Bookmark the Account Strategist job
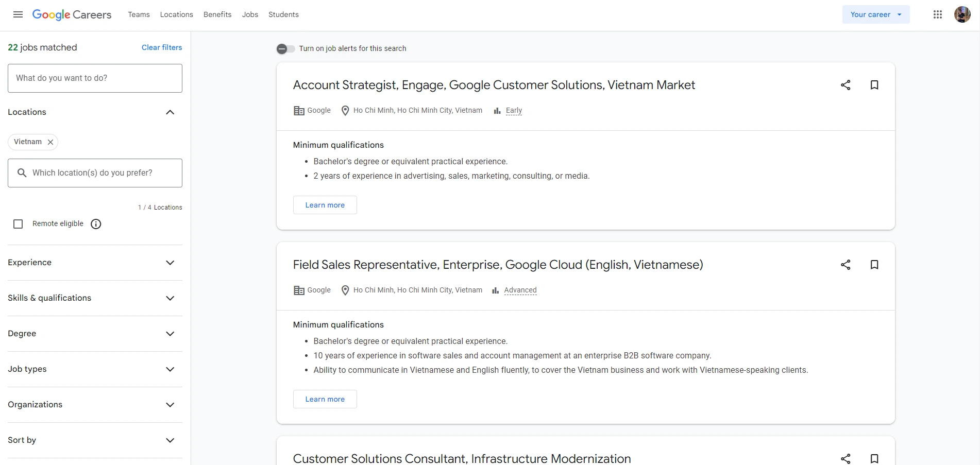Image resolution: width=980 pixels, height=465 pixels. click(x=874, y=85)
